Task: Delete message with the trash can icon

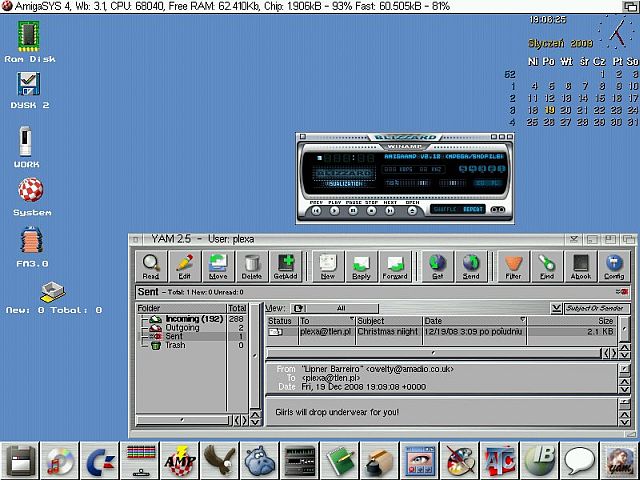Action: pos(252,266)
